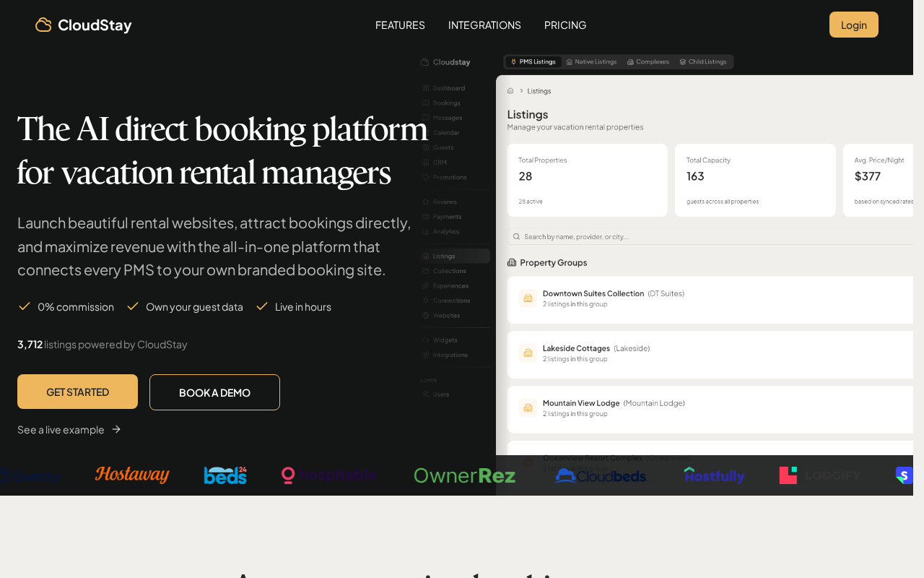Screen dimensions: 924x578
Task: Switch to the Child Listings tab
Action: point(703,62)
